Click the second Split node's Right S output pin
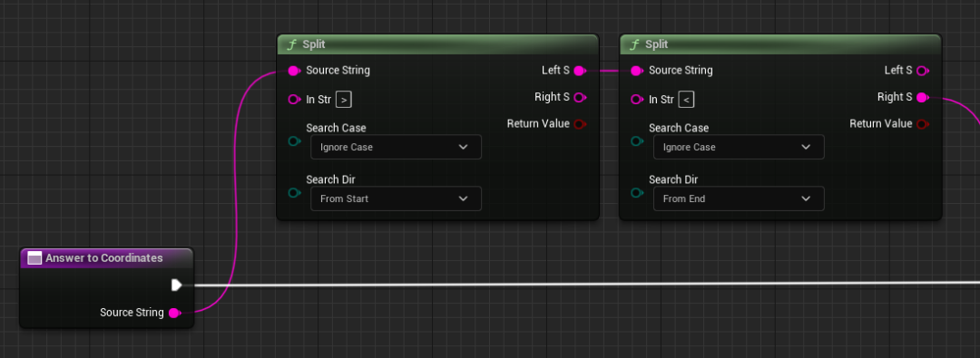 pos(922,97)
